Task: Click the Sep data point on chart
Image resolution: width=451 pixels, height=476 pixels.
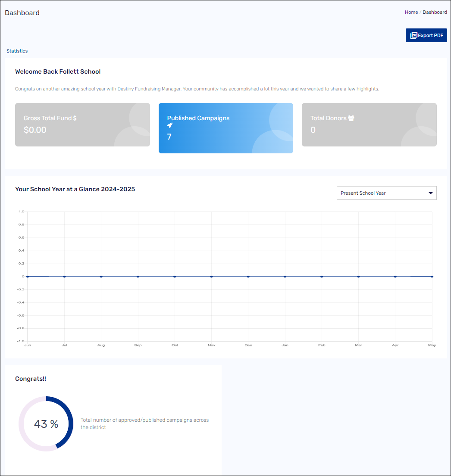Action: point(138,277)
